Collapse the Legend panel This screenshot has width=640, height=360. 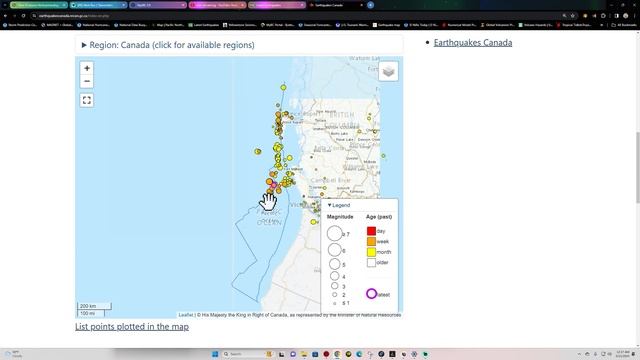pos(339,205)
